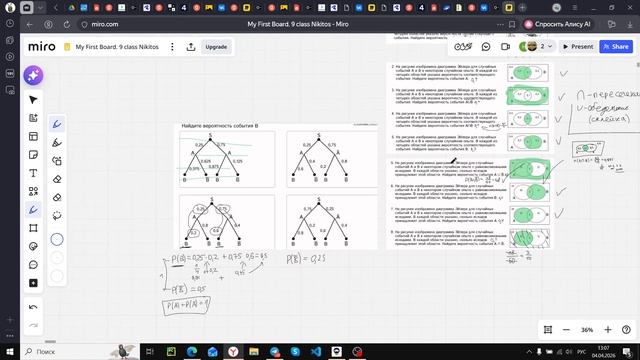Bookmark this page in browser
640x360 pixels.
tap(512, 24)
